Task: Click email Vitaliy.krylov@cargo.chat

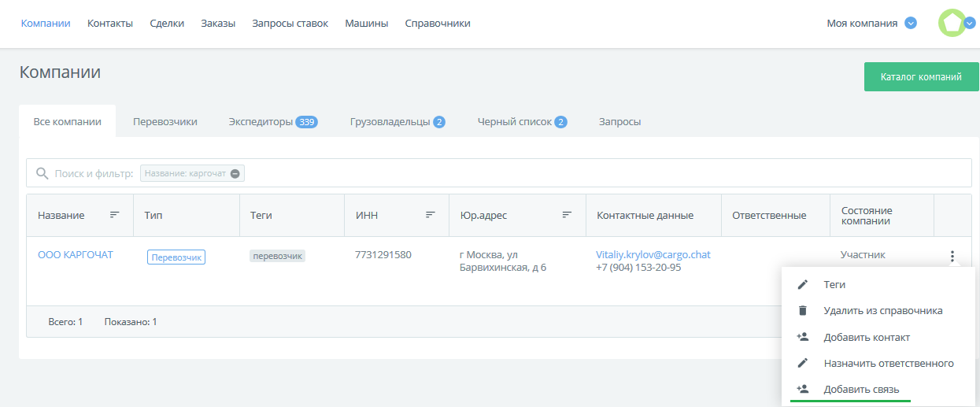Action: point(653,254)
